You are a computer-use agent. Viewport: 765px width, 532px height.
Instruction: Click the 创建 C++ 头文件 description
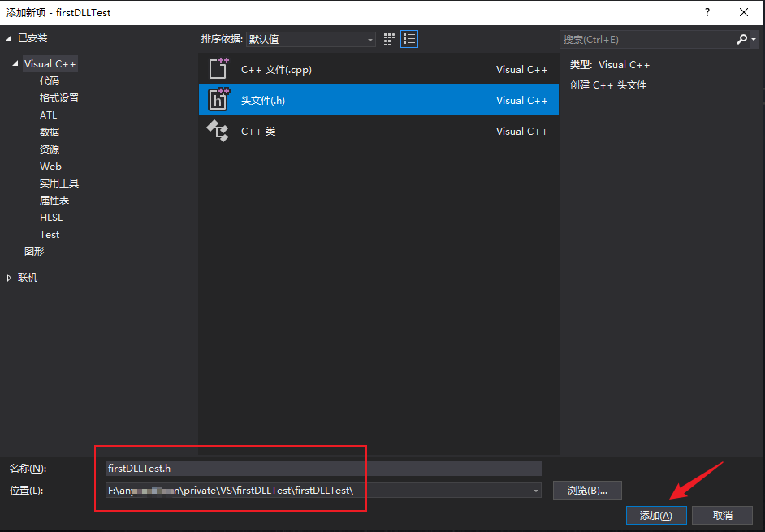[608, 85]
